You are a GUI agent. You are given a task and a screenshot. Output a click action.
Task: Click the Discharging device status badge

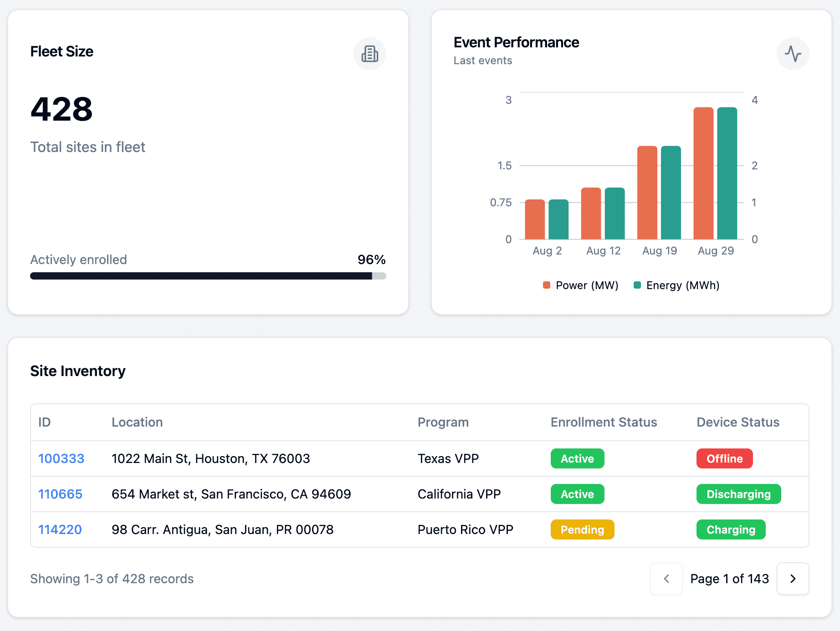[x=738, y=494]
